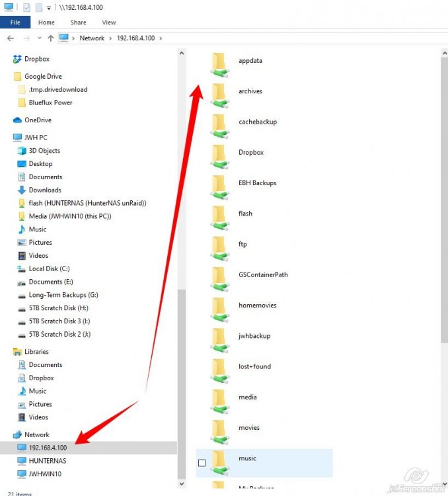Viewport: 448px width, 496px height.
Task: Switch to the Share ribbon tab
Action: (78, 22)
